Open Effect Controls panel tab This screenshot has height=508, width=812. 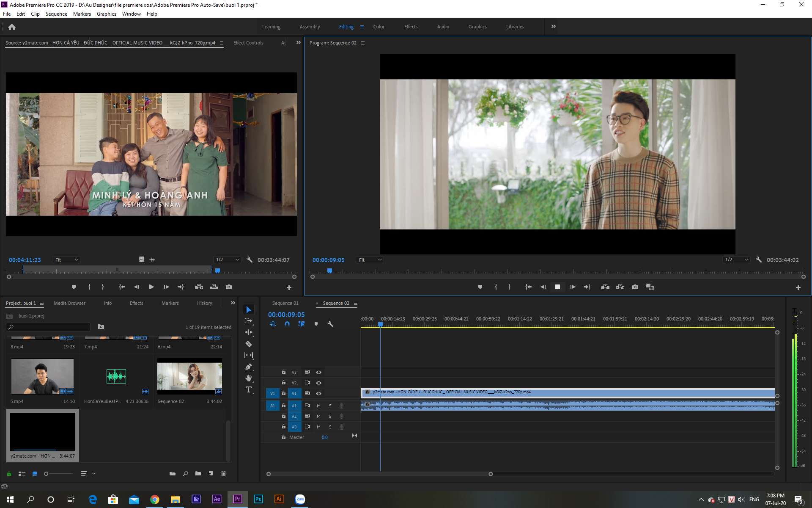248,43
